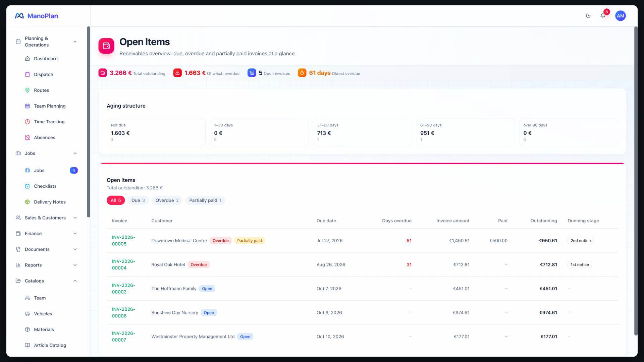Click Sunshine Day Nursery customer name
644x362 pixels.
click(175, 313)
